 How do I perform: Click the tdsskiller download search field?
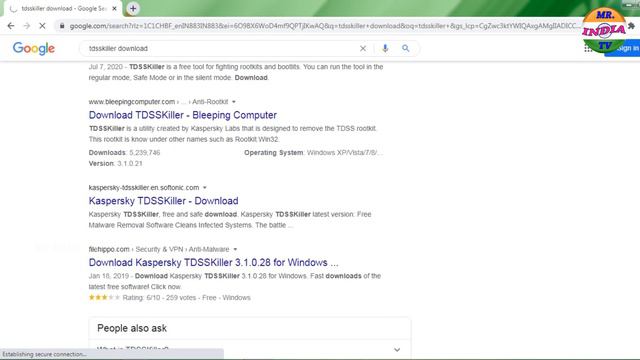[x=220, y=48]
